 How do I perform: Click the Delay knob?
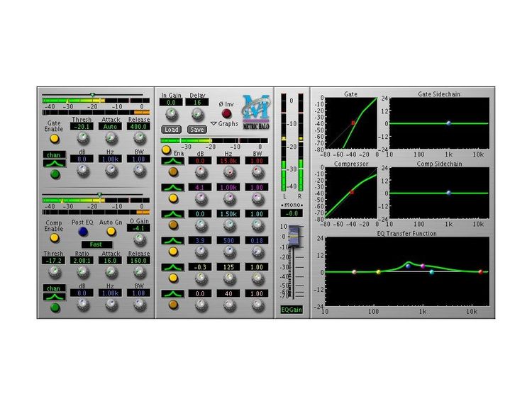point(198,114)
